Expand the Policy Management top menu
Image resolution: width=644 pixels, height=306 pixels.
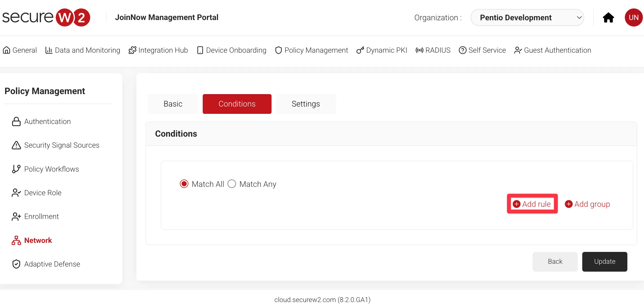pyautogui.click(x=312, y=50)
